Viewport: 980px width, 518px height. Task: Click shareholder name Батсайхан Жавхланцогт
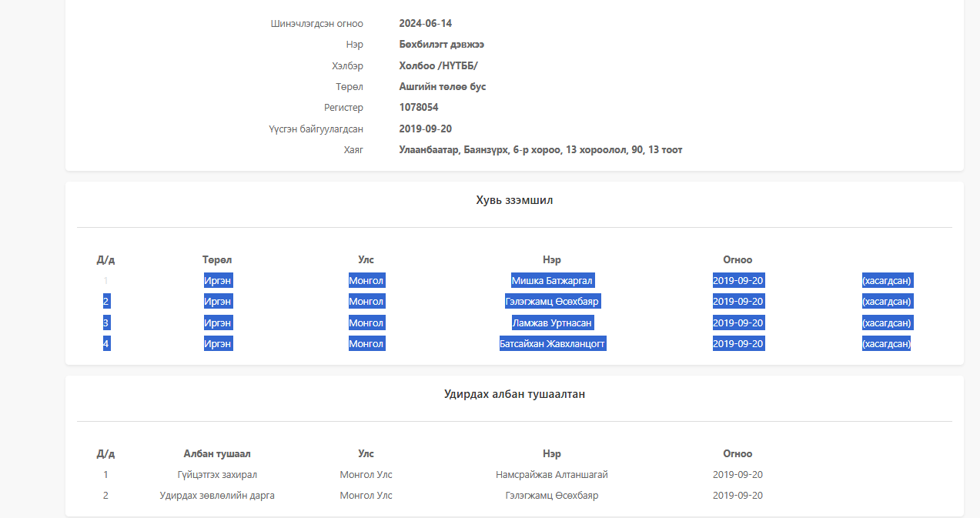click(552, 343)
